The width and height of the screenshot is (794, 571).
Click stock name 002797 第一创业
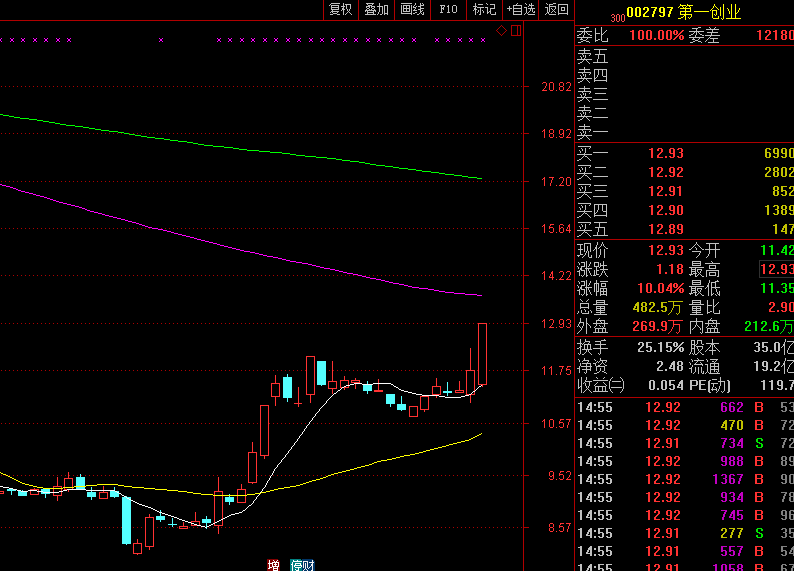tap(684, 12)
